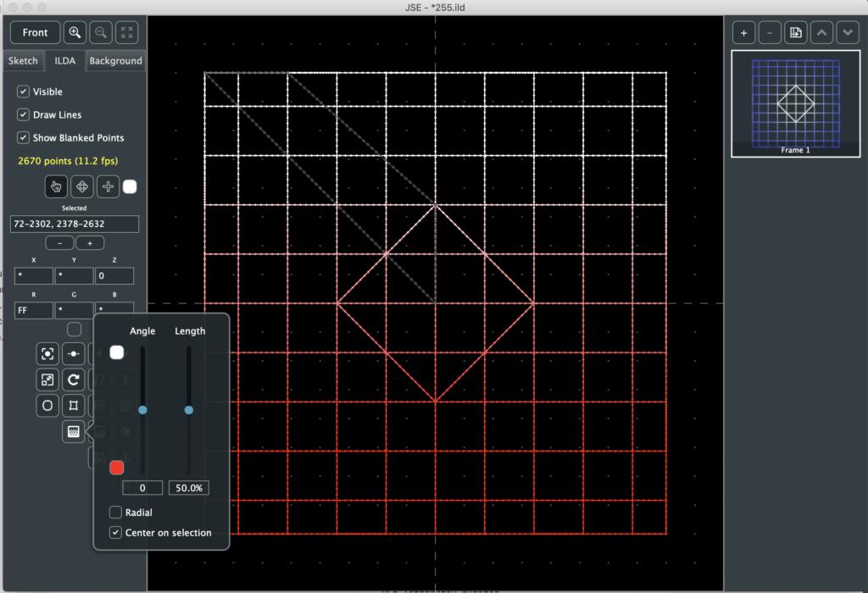Click the rotate arrow tool icon

pos(74,380)
